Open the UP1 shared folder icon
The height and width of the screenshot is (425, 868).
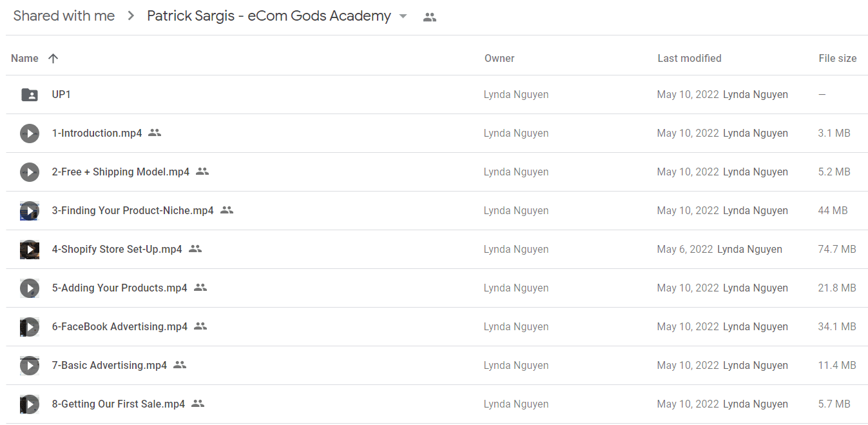(30, 95)
